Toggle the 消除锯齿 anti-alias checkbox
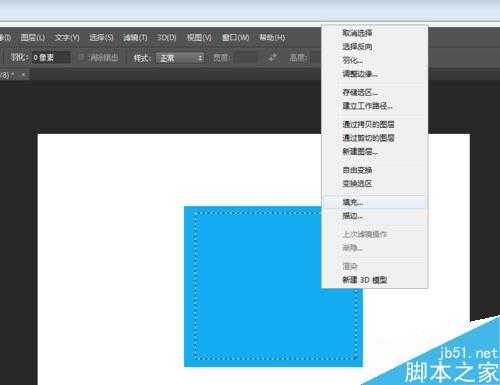The height and width of the screenshot is (385, 500). 81,58
